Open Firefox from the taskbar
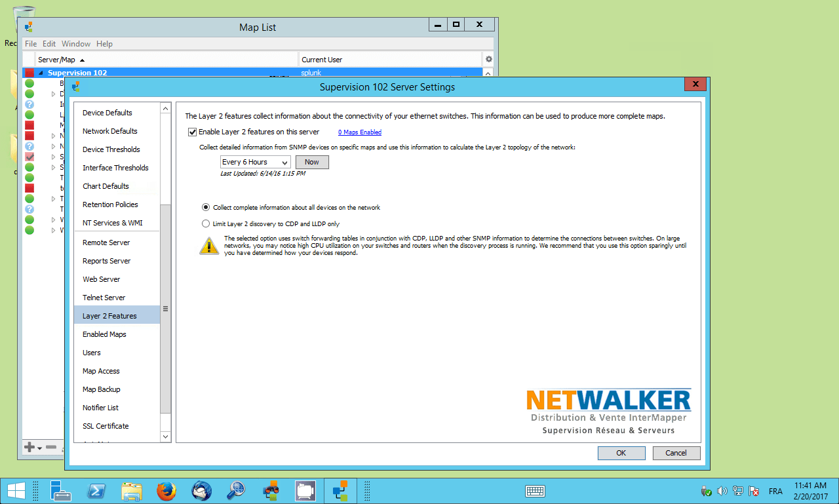The height and width of the screenshot is (504, 839). (x=167, y=491)
